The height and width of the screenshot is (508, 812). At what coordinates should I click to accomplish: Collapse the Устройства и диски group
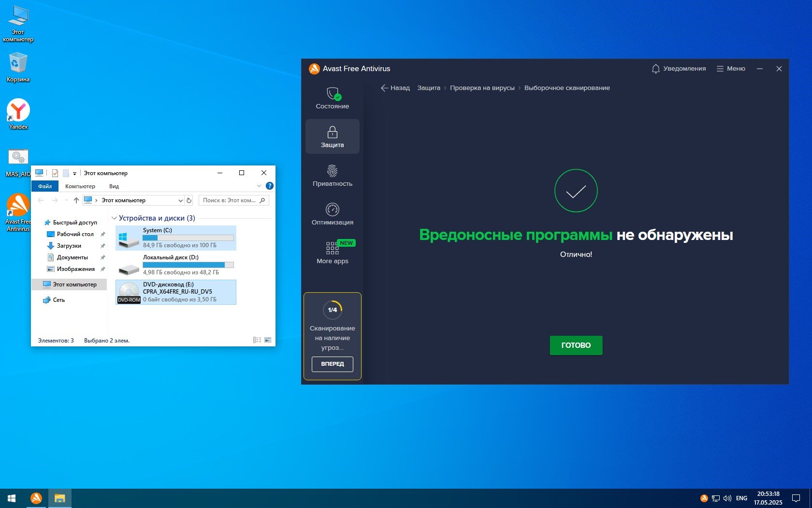114,218
